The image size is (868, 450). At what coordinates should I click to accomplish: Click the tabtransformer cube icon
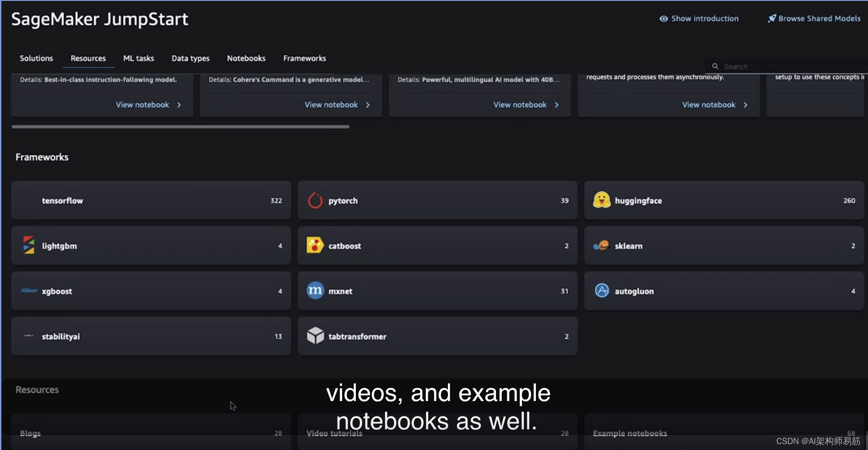pyautogui.click(x=315, y=335)
